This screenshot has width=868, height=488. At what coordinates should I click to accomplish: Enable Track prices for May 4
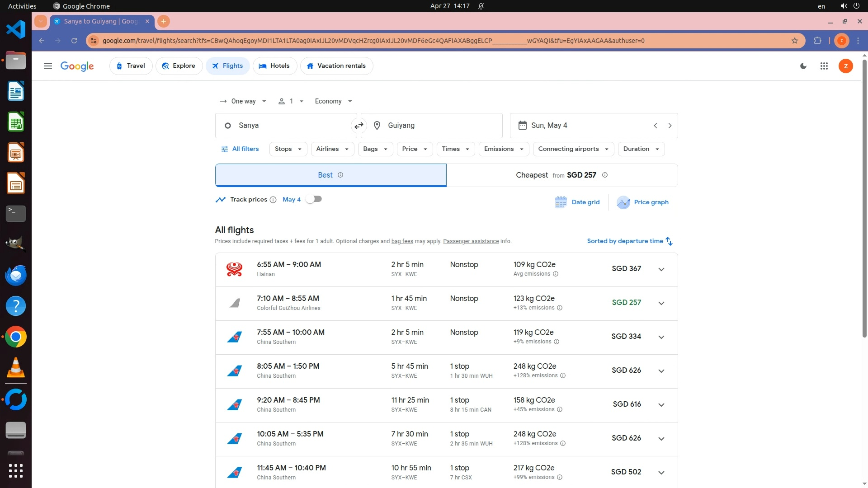point(314,199)
